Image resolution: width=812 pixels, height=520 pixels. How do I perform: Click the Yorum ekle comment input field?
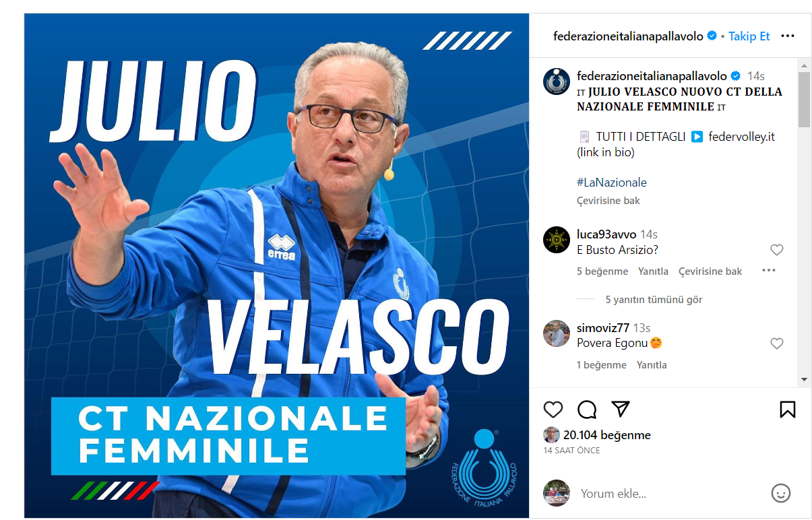pos(670,494)
